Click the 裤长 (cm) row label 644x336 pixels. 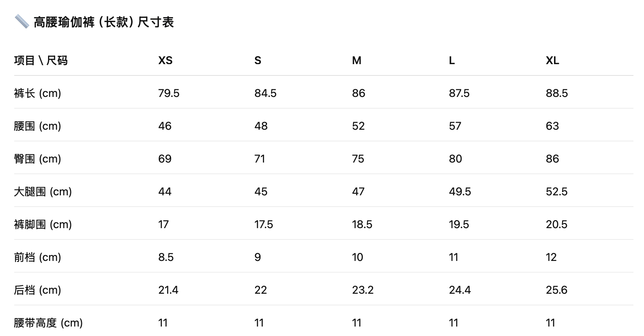tap(38, 93)
